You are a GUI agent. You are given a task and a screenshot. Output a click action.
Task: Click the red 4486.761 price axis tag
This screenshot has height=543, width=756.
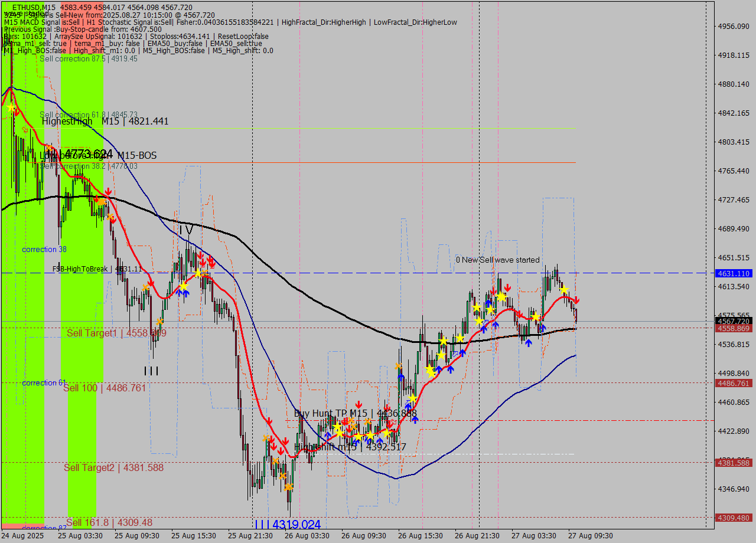pyautogui.click(x=733, y=383)
